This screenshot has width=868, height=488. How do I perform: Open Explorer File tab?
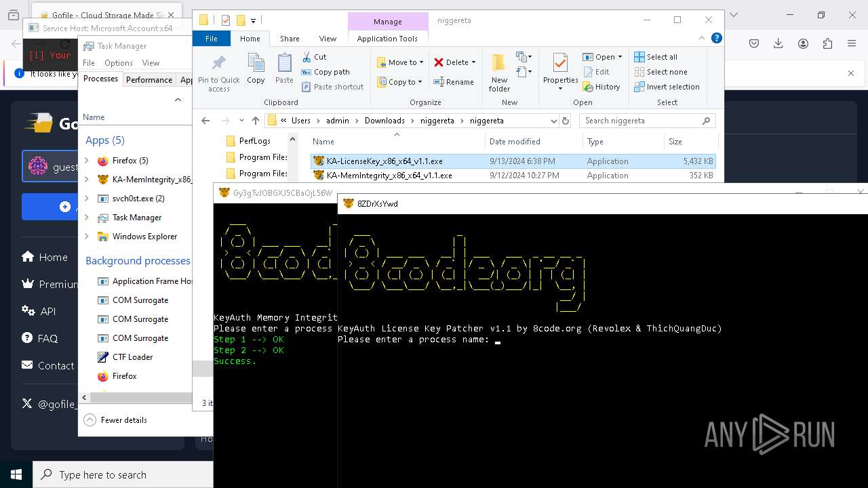coord(212,39)
